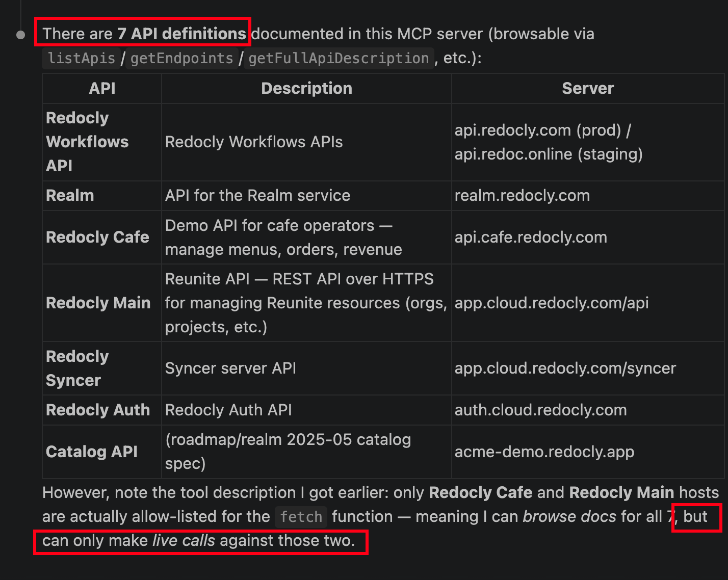
Task: Click the 'Reunite API — REST API' description
Action: [x=306, y=303]
